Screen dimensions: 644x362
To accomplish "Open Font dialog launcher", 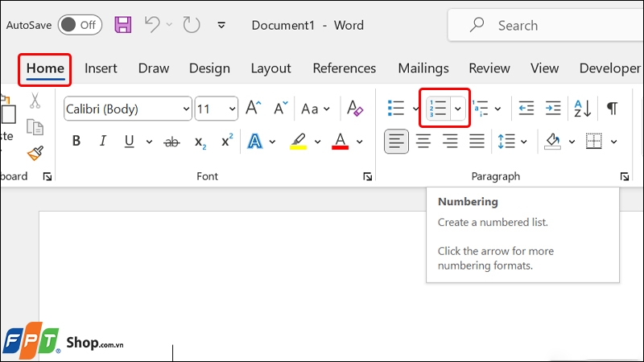I will (x=368, y=176).
